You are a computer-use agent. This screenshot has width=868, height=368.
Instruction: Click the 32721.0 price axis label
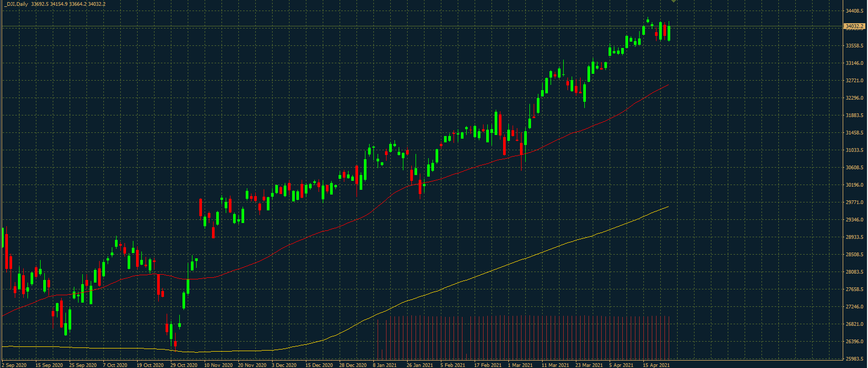pos(855,81)
